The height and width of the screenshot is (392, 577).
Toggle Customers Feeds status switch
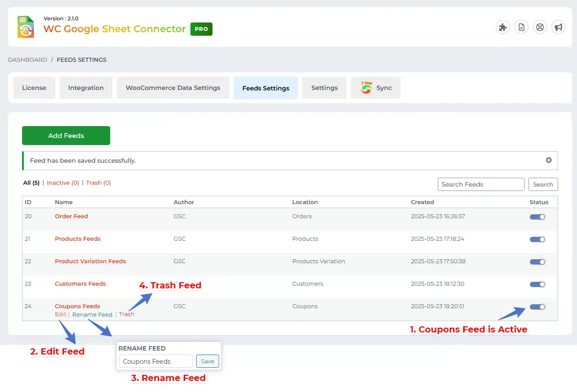(x=537, y=284)
